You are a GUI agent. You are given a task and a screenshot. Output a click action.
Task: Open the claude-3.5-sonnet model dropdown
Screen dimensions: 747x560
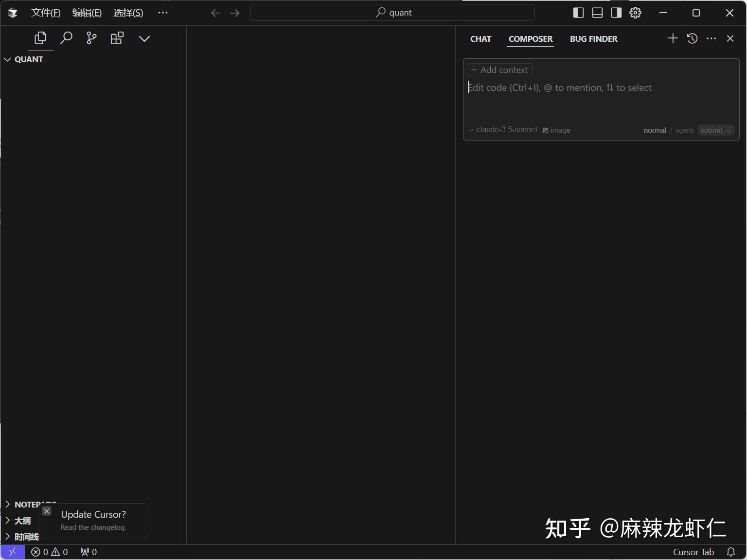point(503,130)
